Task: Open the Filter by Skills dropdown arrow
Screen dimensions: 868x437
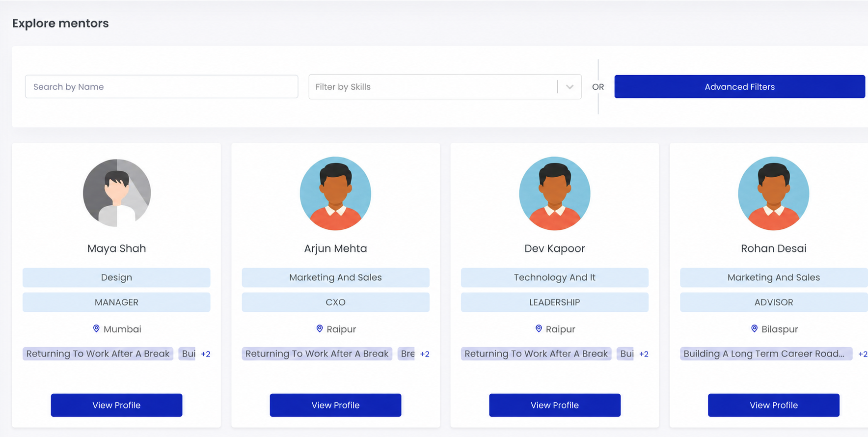Action: pos(570,87)
